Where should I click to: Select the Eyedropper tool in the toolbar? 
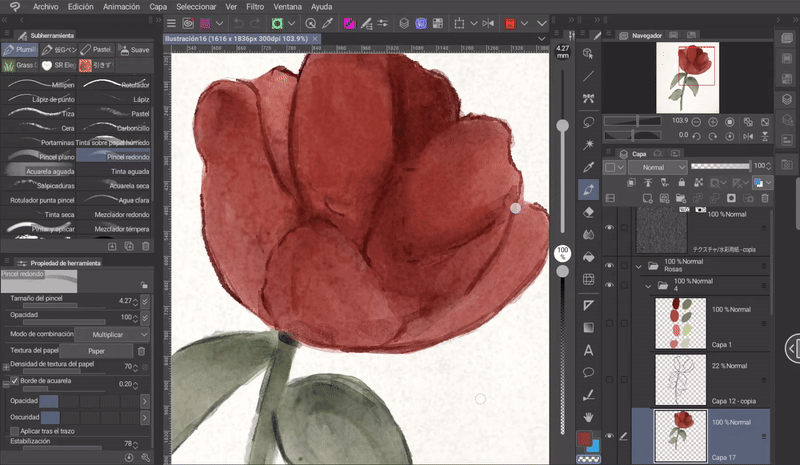(x=589, y=166)
